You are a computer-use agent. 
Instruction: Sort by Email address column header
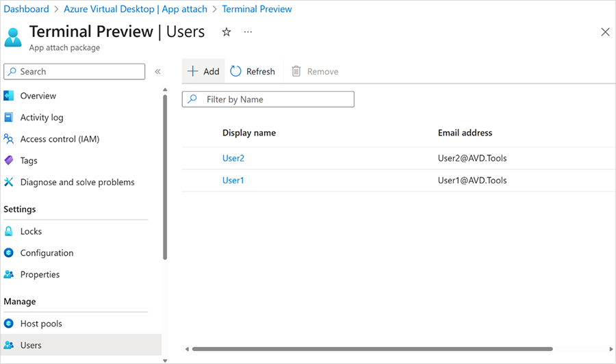click(465, 133)
